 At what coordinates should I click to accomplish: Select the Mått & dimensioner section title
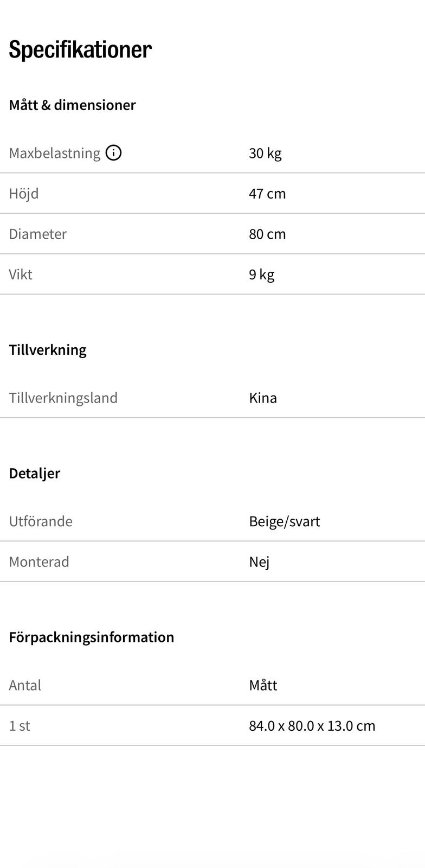point(72,105)
